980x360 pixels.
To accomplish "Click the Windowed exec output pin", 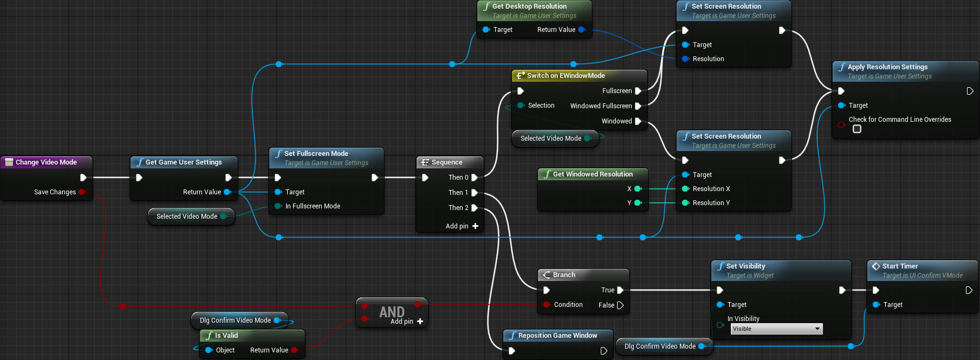I will pyautogui.click(x=638, y=121).
